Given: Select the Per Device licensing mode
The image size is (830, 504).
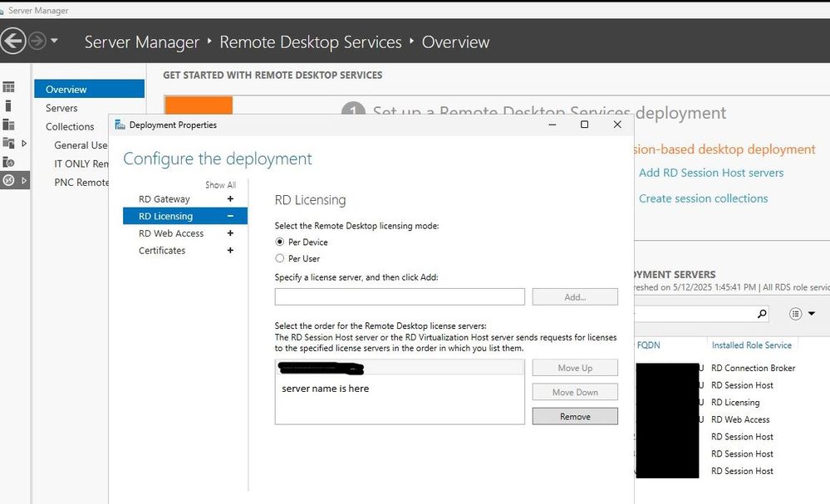Looking at the screenshot, I should [279, 242].
